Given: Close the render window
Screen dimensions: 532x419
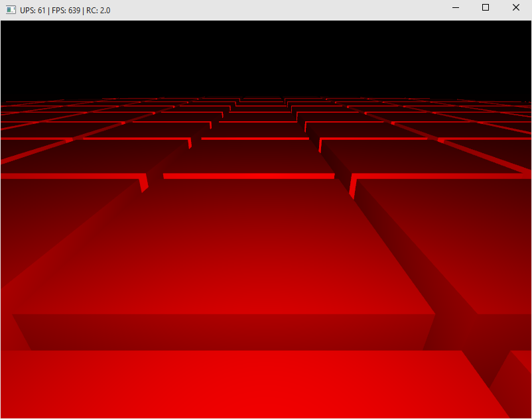Looking at the screenshot, I should (x=515, y=7).
